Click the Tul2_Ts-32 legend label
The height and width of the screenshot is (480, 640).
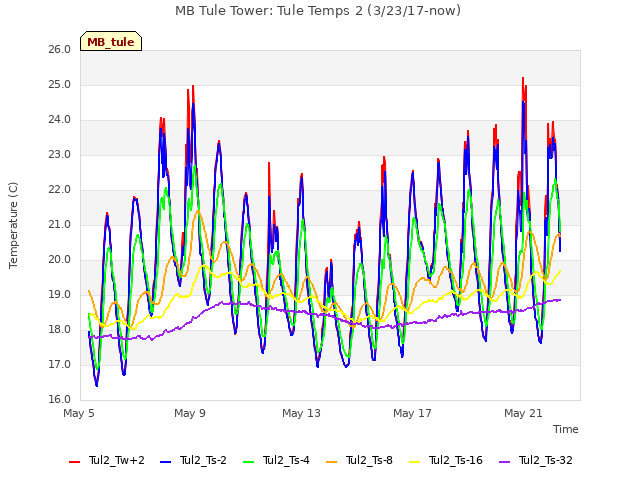tap(546, 460)
